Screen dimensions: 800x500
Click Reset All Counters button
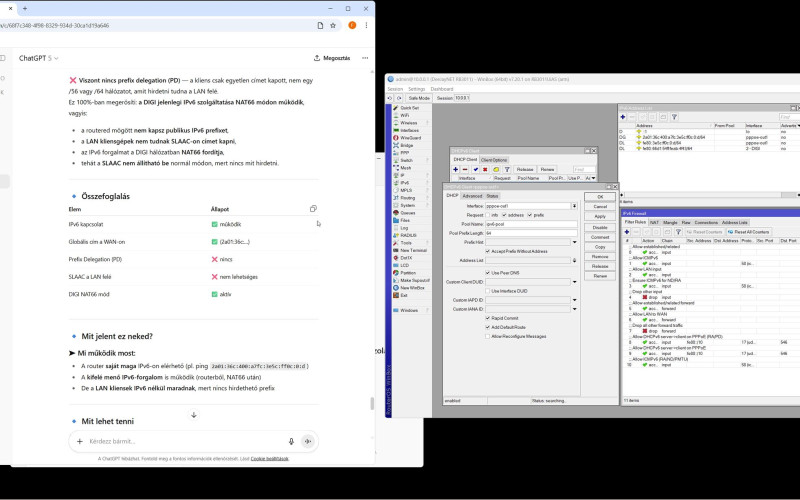(x=748, y=232)
